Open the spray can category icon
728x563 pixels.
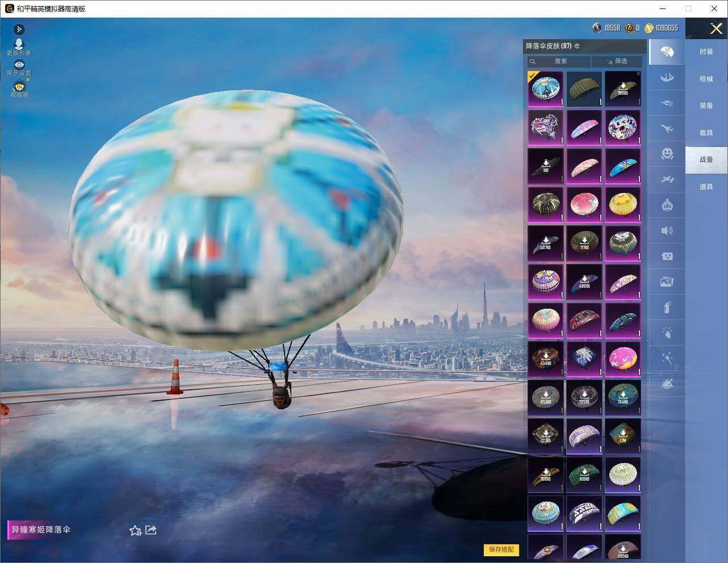[667, 308]
